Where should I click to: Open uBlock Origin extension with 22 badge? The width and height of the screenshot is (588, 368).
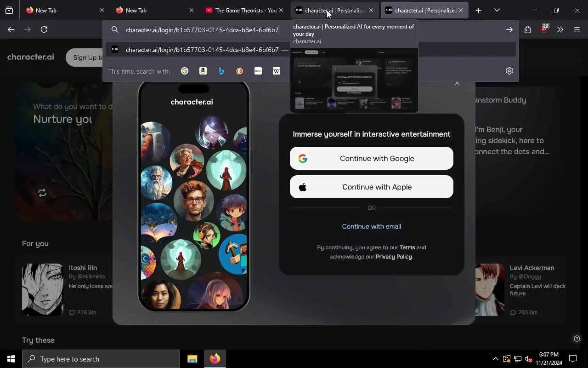(544, 29)
